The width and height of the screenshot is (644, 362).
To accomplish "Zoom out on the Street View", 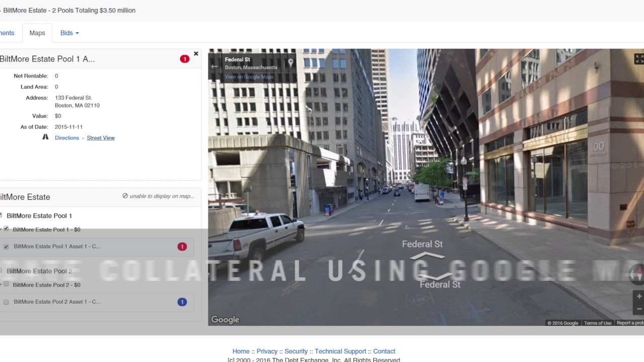I will pos(639,309).
